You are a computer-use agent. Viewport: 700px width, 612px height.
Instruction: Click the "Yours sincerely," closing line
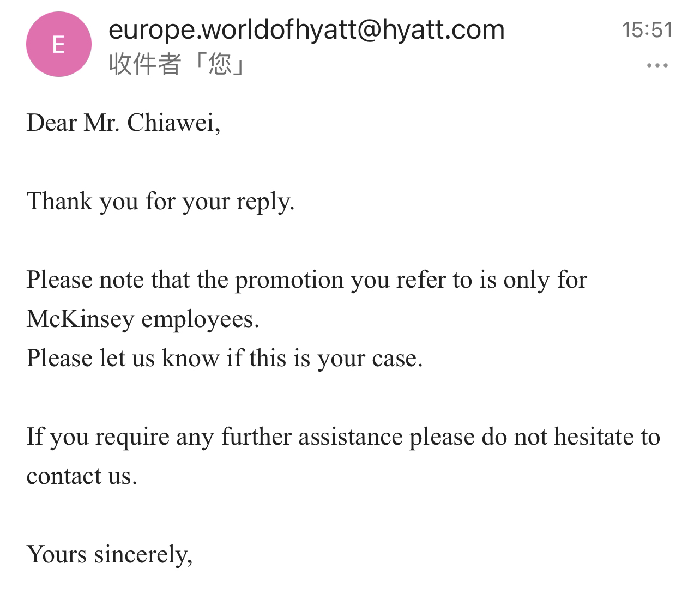point(110,555)
